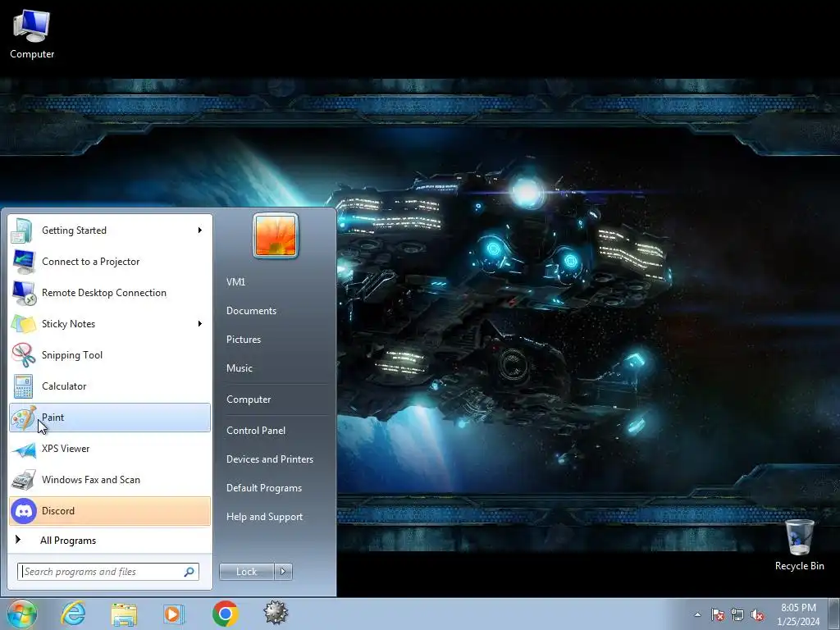Open the Getting Started icon in Start menu
Image resolution: width=840 pixels, height=630 pixels.
(23, 231)
